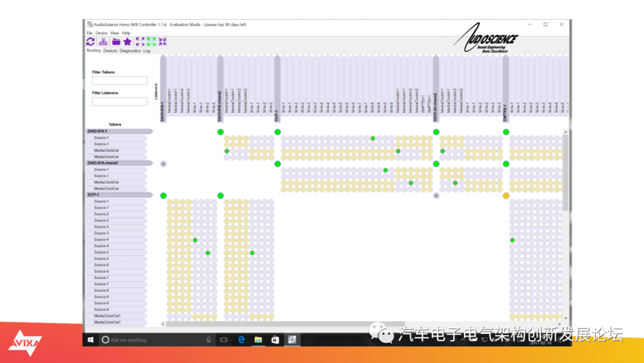Collapse DCP-1 talker to DAIO-816-chaos2 listener block
644x363 pixels.
pos(221,196)
